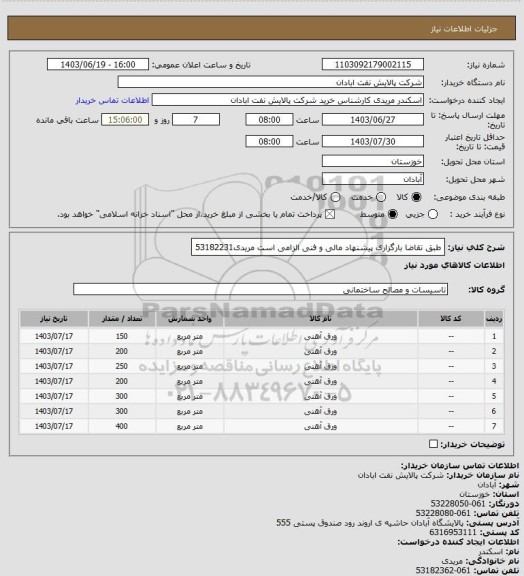Click ورق آهنی in row 2
524x576 pixels.
click(x=320, y=351)
